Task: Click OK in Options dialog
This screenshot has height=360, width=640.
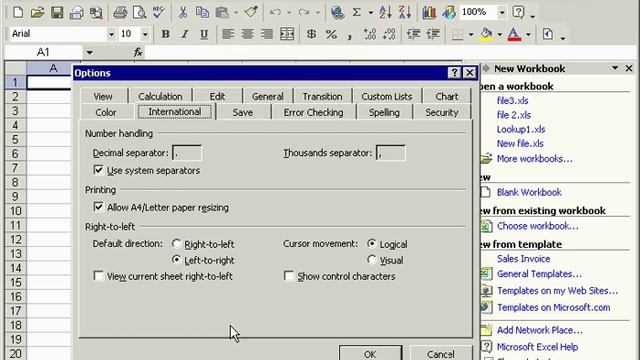Action: 370,353
